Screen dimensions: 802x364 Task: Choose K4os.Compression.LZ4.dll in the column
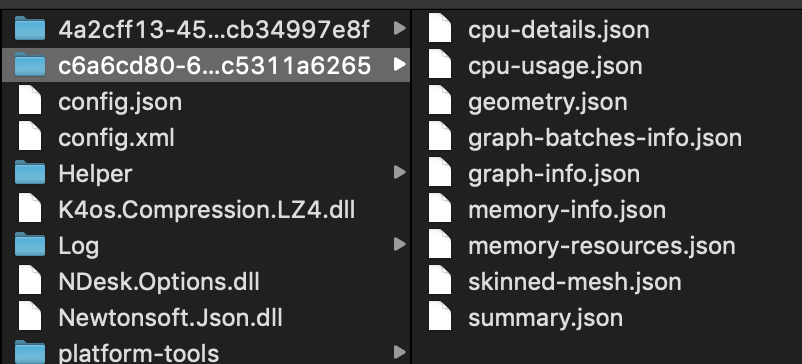tap(207, 210)
